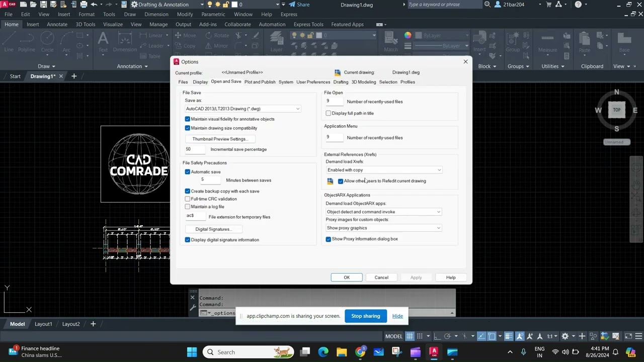Click the Open file folder icon

[33, 5]
